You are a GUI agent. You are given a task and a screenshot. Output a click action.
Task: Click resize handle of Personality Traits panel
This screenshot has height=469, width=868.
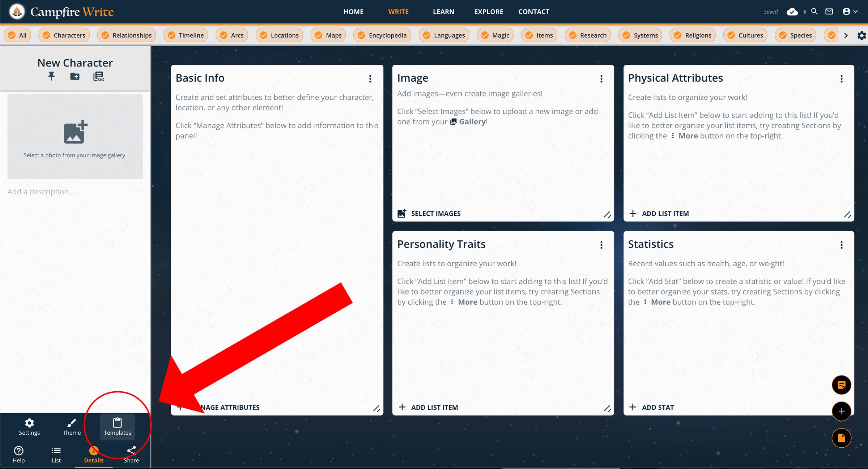(607, 409)
